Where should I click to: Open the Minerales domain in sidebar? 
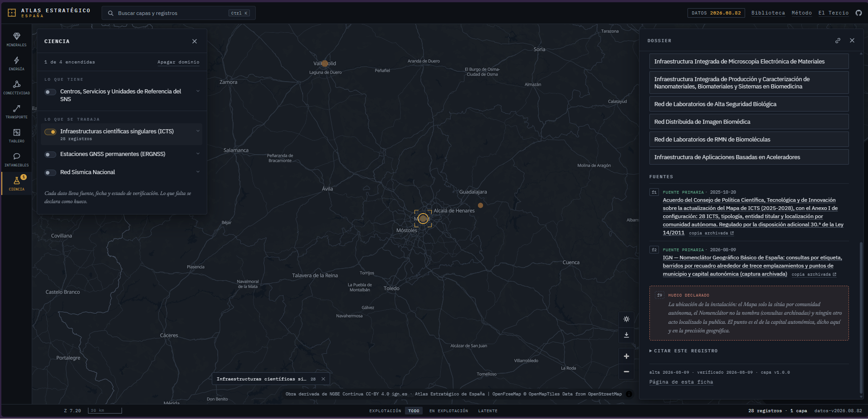(x=16, y=39)
